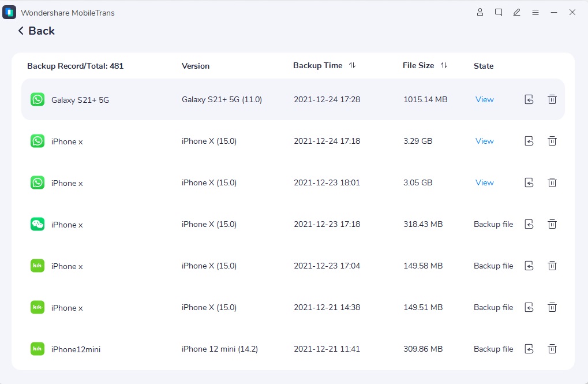Delete the 318.43 MB WeChat backup
The height and width of the screenshot is (384, 588).
click(x=552, y=225)
